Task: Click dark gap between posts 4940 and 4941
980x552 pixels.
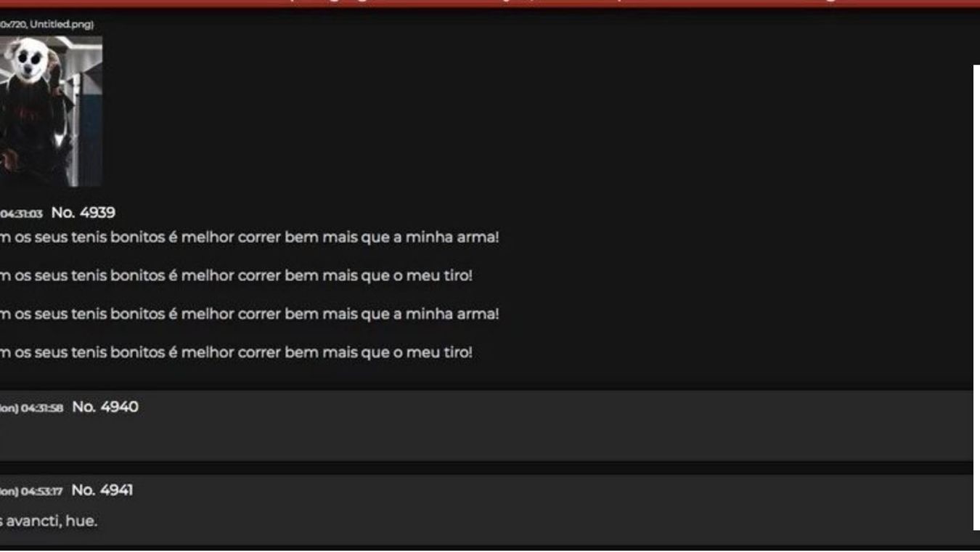Action: coord(486,468)
